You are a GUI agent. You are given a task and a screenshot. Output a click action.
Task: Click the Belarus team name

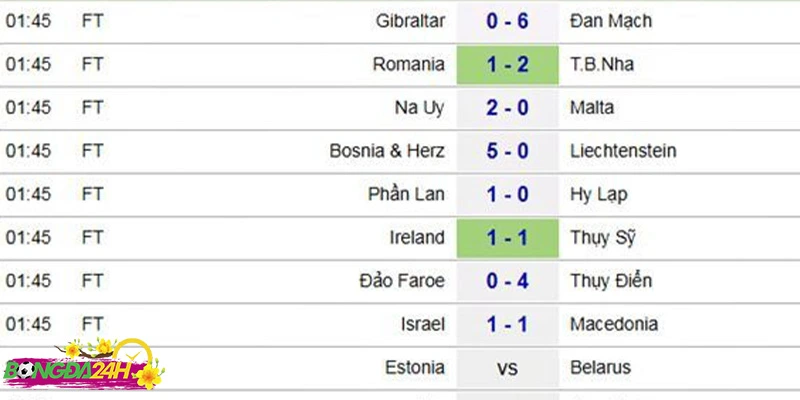tap(601, 367)
